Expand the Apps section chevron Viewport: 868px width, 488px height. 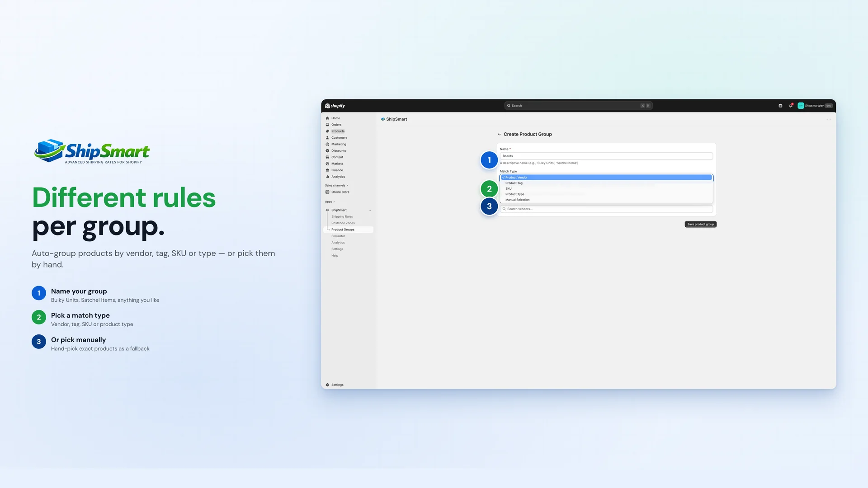tap(334, 202)
